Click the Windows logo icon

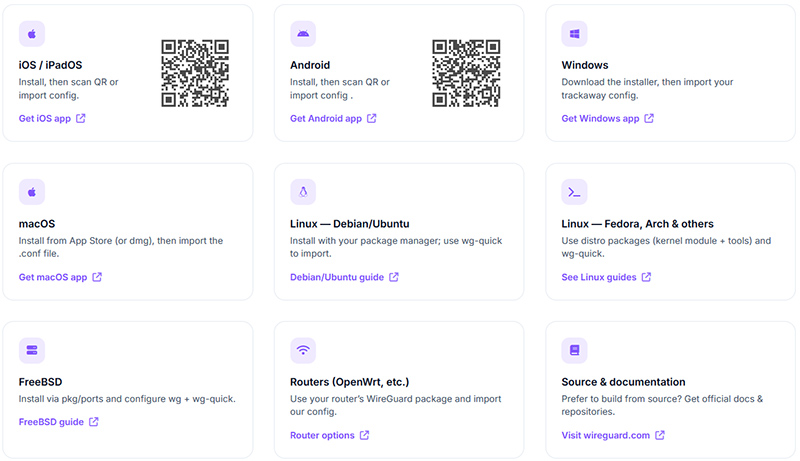click(x=575, y=34)
